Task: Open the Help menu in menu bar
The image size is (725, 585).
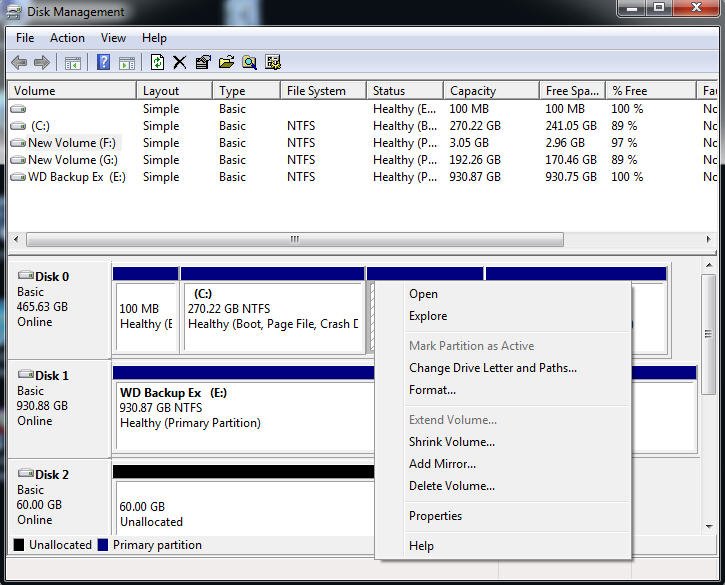Action: 154,38
